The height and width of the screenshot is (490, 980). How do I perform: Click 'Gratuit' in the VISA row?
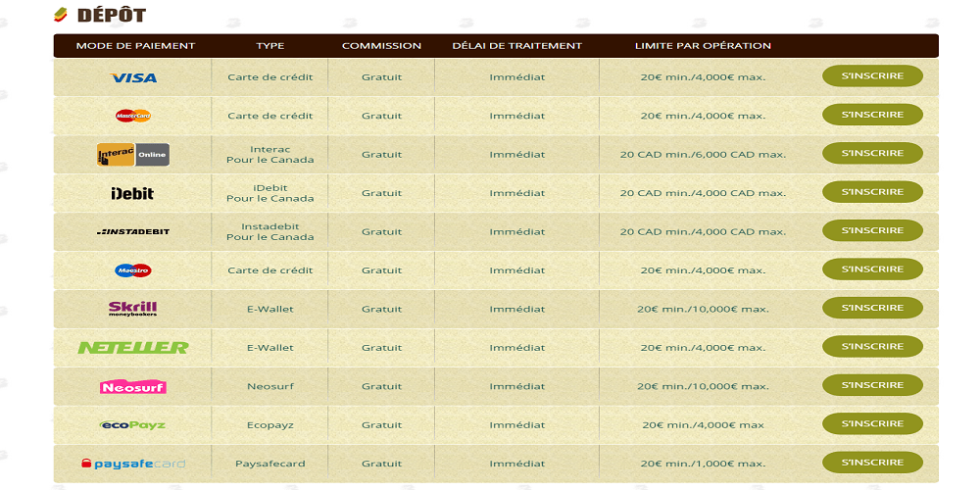[x=381, y=77]
